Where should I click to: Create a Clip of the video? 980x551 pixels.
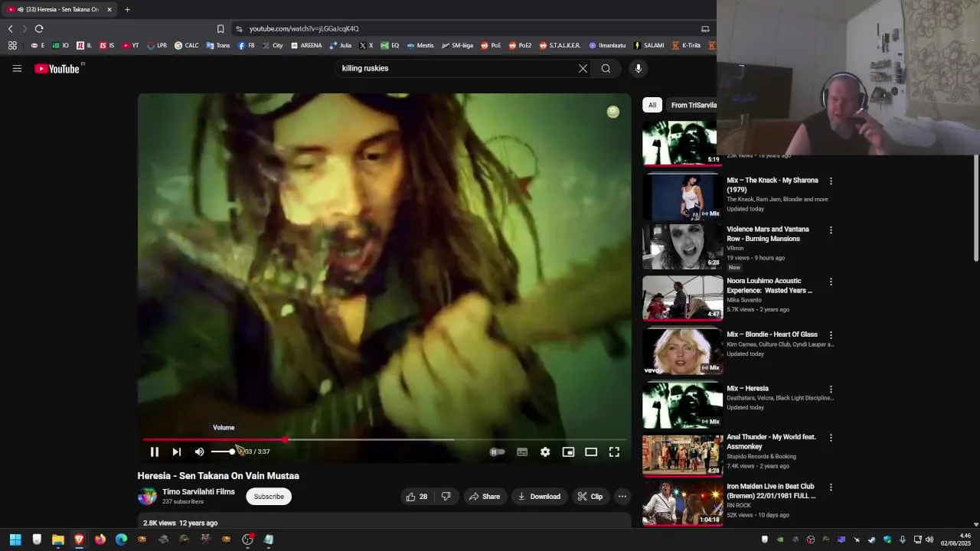(590, 497)
